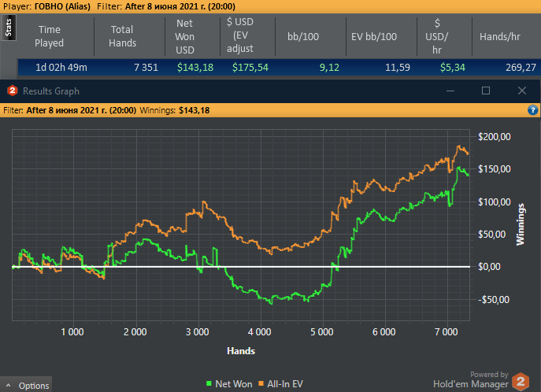Viewport: 541px width, 392px height.
Task: Click the 1 000 hands axis label
Action: [72, 332]
